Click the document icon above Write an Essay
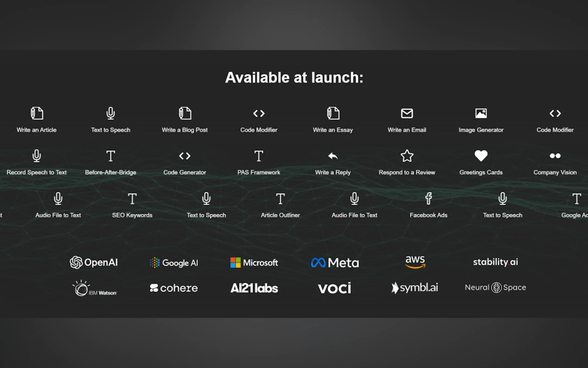 tap(333, 113)
